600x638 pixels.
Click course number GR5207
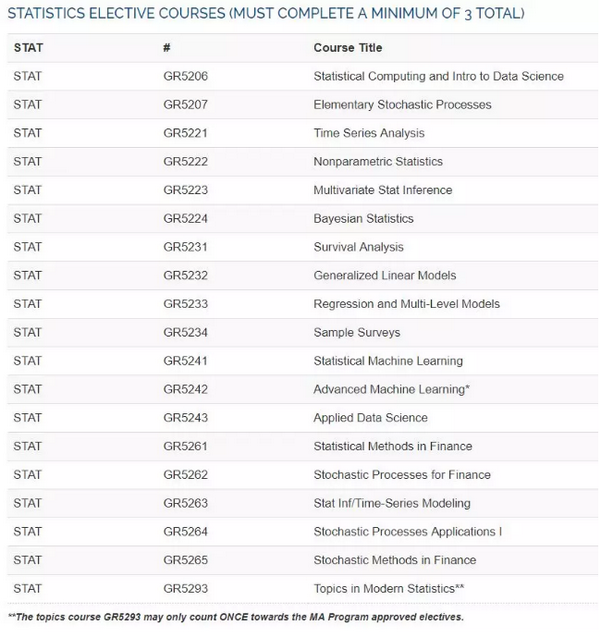(x=185, y=105)
